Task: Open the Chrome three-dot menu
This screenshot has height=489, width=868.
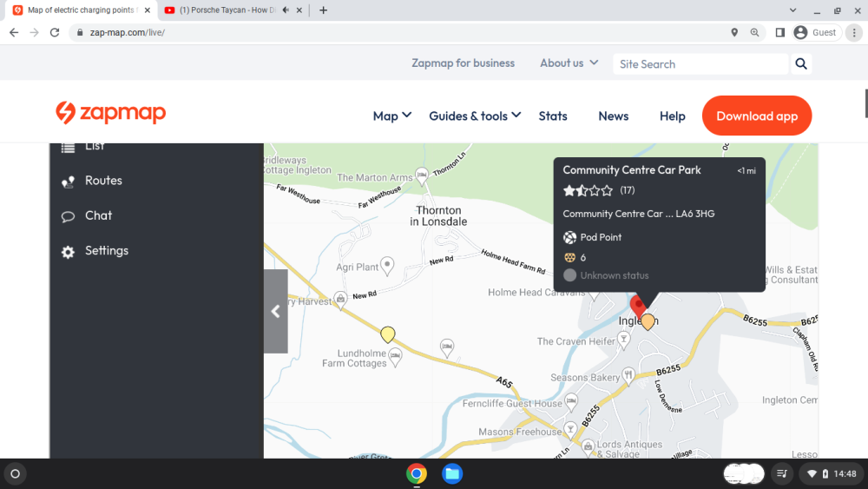Action: (854, 33)
